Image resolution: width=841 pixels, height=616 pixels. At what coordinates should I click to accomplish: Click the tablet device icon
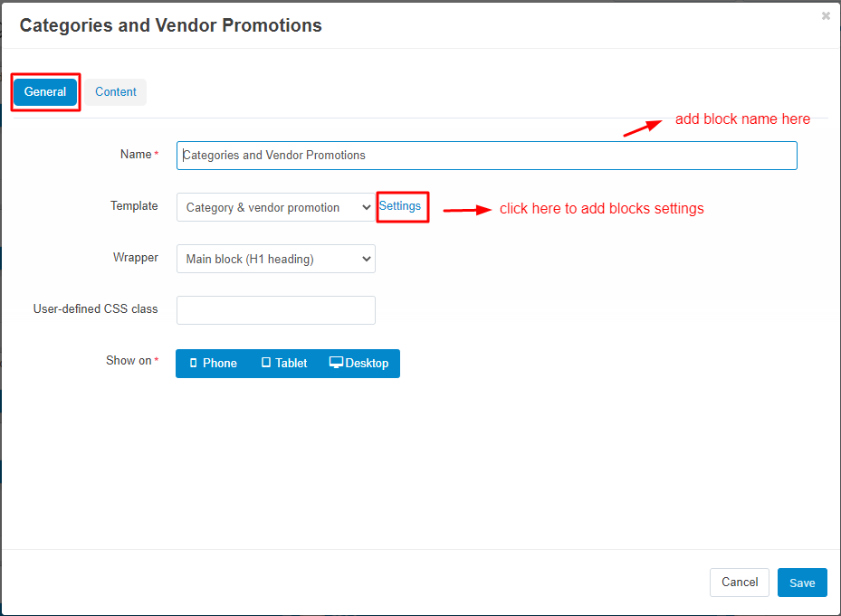[266, 363]
